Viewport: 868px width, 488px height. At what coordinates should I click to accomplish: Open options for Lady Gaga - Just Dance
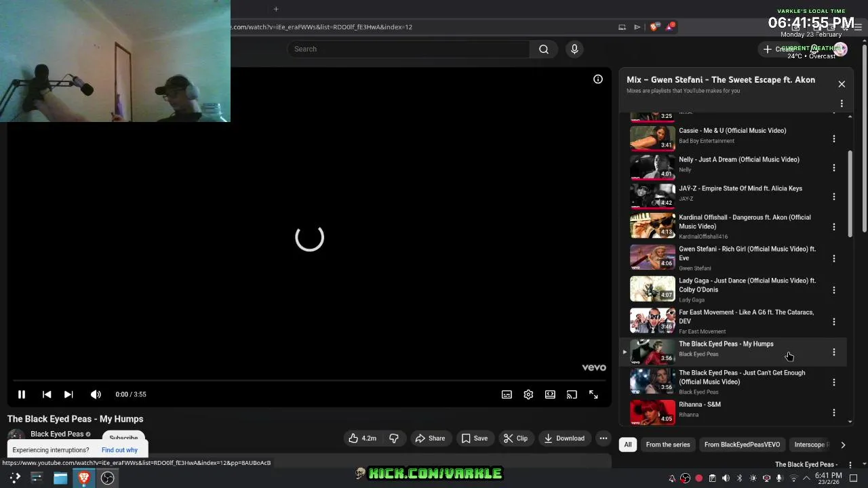click(834, 290)
